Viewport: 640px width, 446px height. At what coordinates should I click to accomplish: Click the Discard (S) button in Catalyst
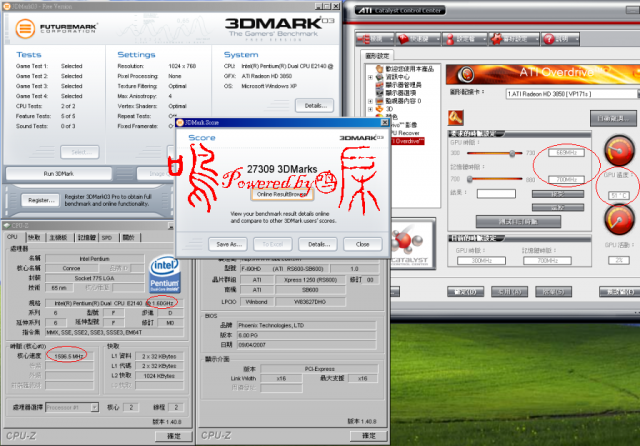point(553,292)
